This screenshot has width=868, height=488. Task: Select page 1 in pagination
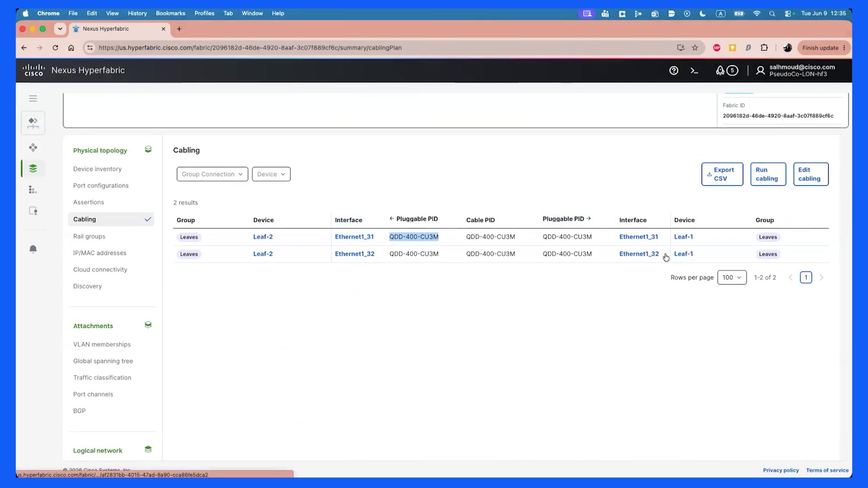[x=806, y=277]
